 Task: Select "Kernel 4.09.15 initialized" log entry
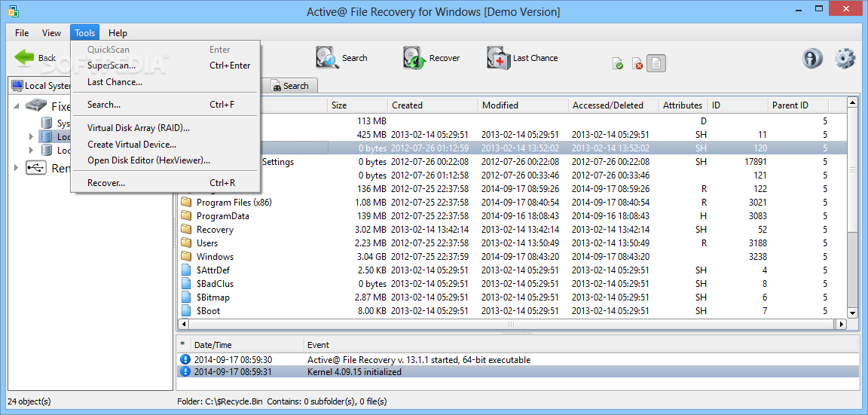click(518, 372)
